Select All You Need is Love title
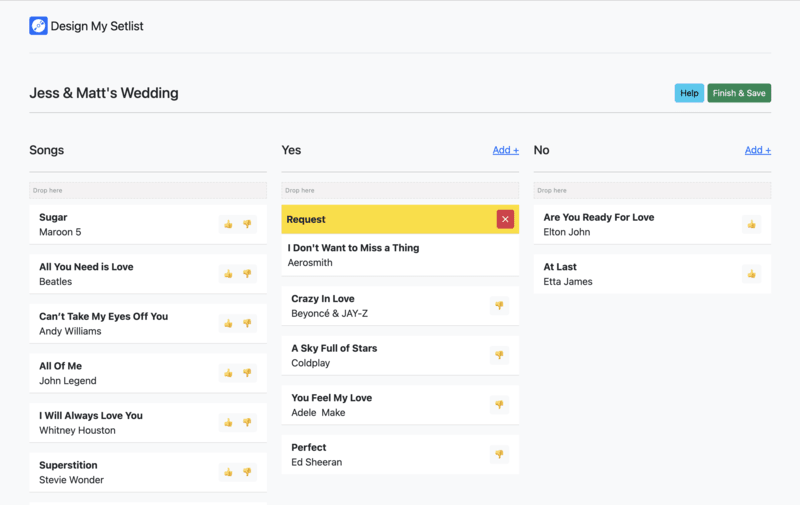 pyautogui.click(x=86, y=267)
